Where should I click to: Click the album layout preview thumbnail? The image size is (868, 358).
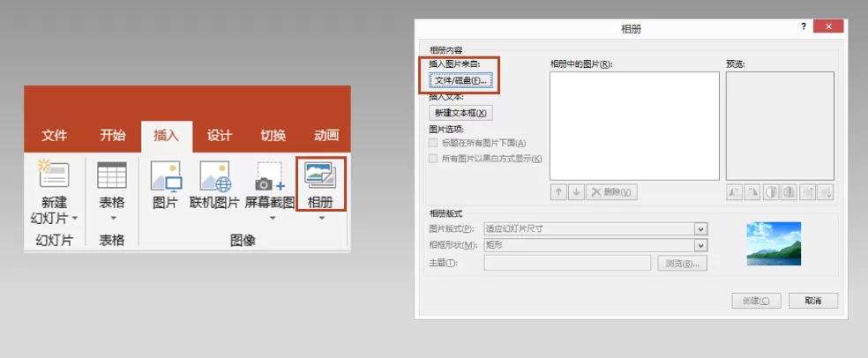774,243
